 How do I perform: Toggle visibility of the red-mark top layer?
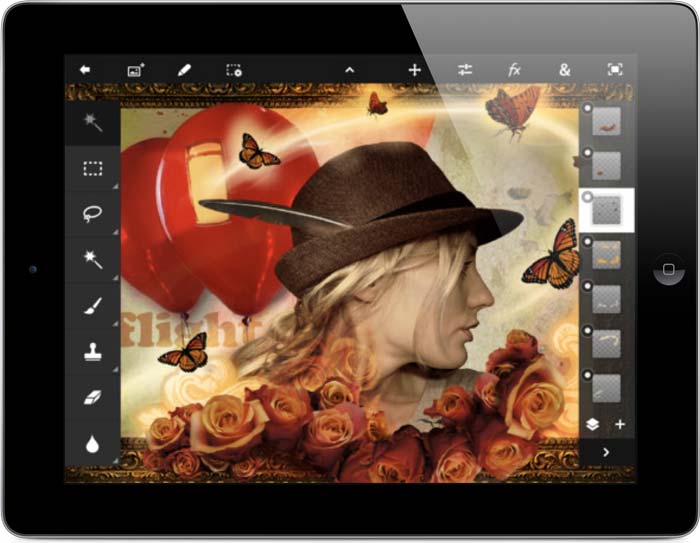click(588, 108)
